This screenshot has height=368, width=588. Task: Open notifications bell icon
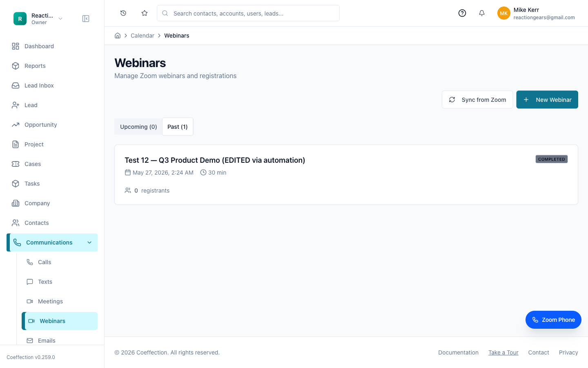(x=482, y=13)
